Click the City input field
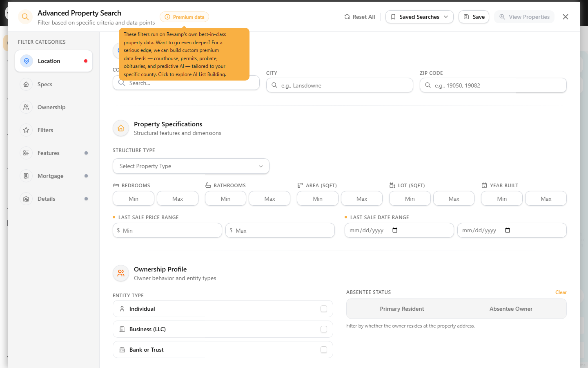Screen dimensions: 588x368 [x=340, y=85]
